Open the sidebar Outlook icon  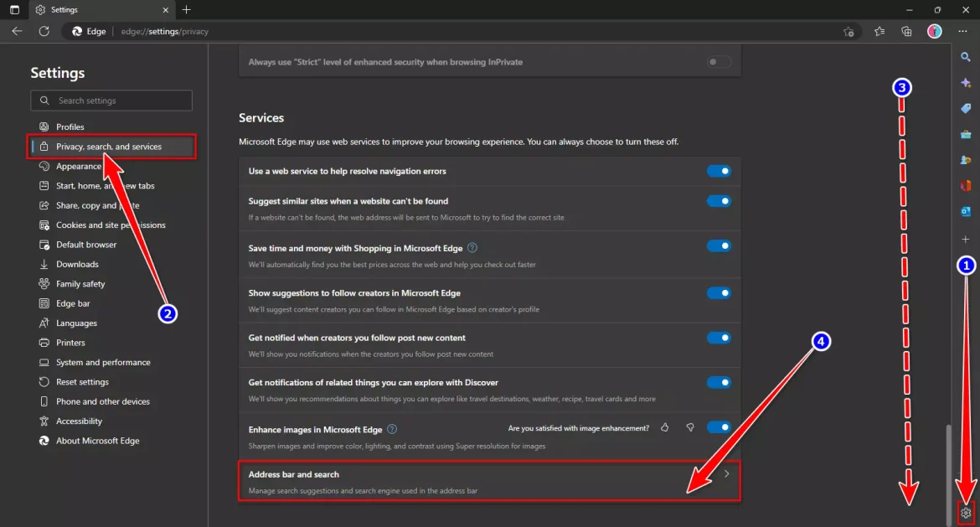pos(966,211)
